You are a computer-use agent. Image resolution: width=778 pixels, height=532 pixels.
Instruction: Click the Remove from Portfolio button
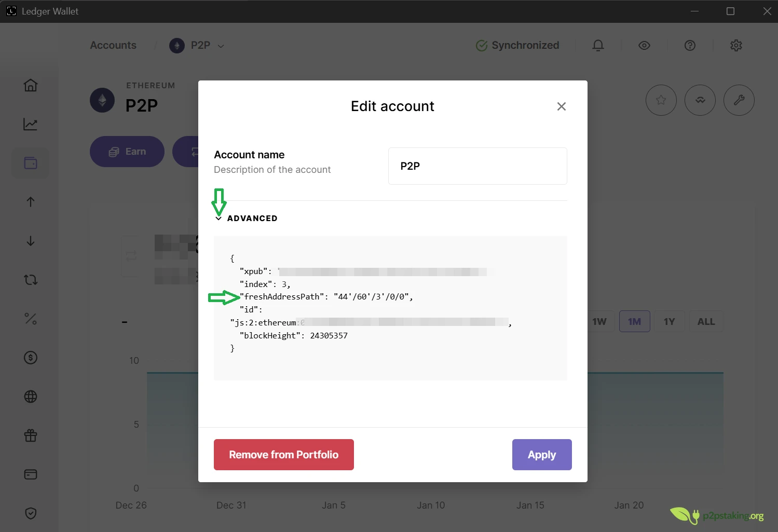click(x=283, y=454)
